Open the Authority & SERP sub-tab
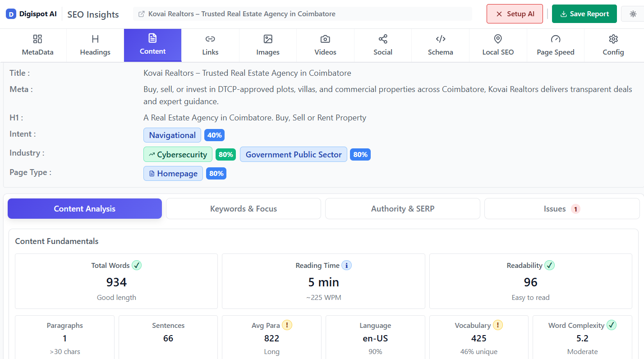Viewport: 644px width, 359px height. [403, 209]
